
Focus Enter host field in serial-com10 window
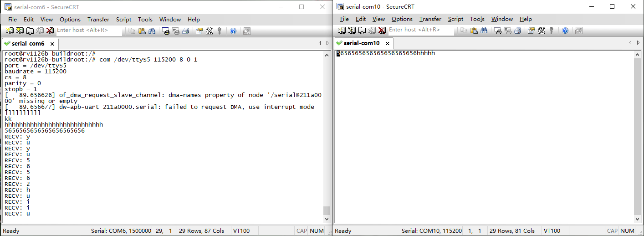point(421,31)
